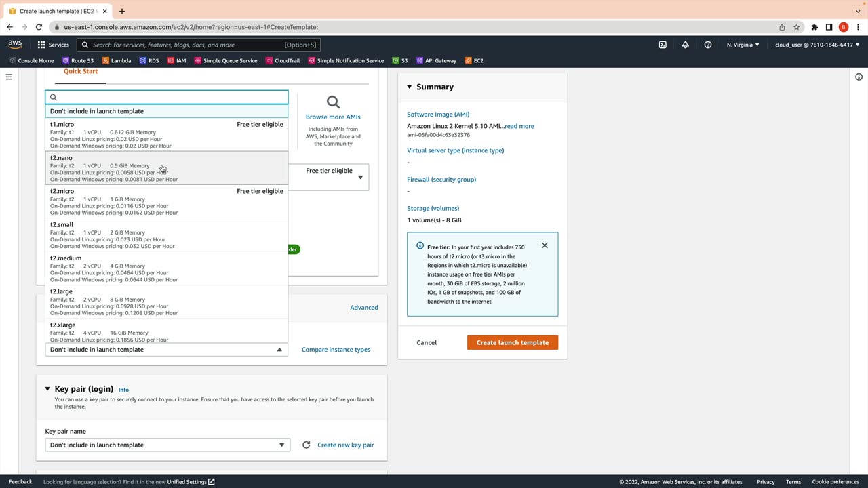The width and height of the screenshot is (868, 488).
Task: Open the Services menu grid
Action: (53, 45)
